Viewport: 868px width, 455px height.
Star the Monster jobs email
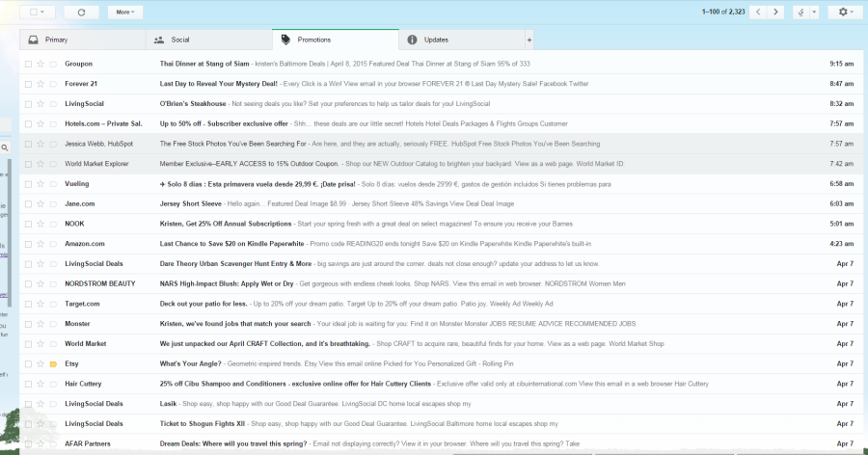pyautogui.click(x=41, y=324)
